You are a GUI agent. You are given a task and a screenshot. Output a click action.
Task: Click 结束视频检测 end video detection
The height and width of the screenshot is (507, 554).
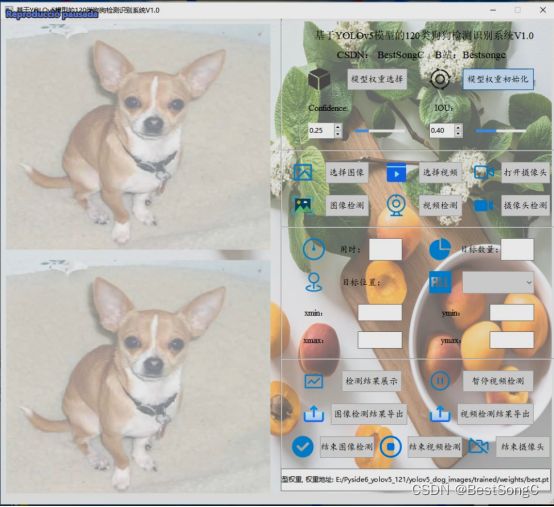coord(435,447)
